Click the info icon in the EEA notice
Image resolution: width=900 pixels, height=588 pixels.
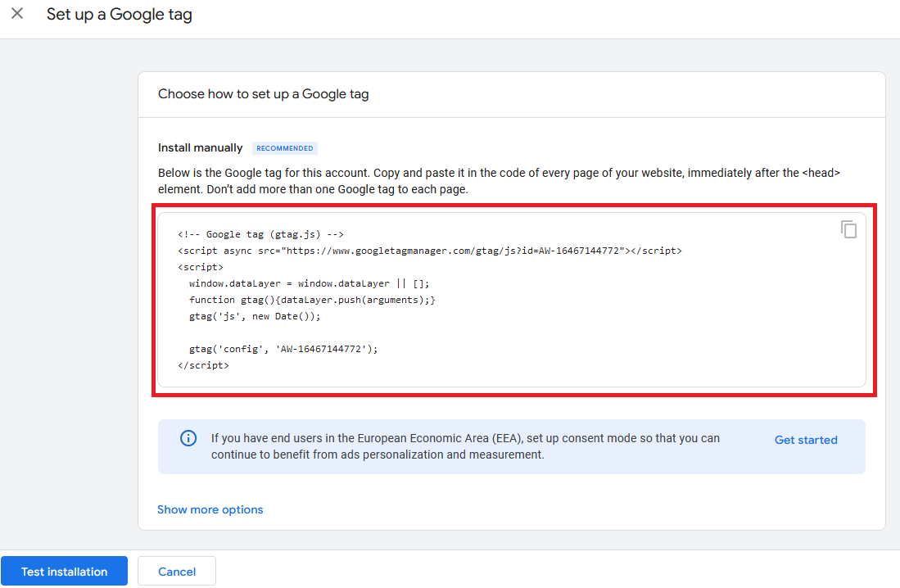[188, 438]
